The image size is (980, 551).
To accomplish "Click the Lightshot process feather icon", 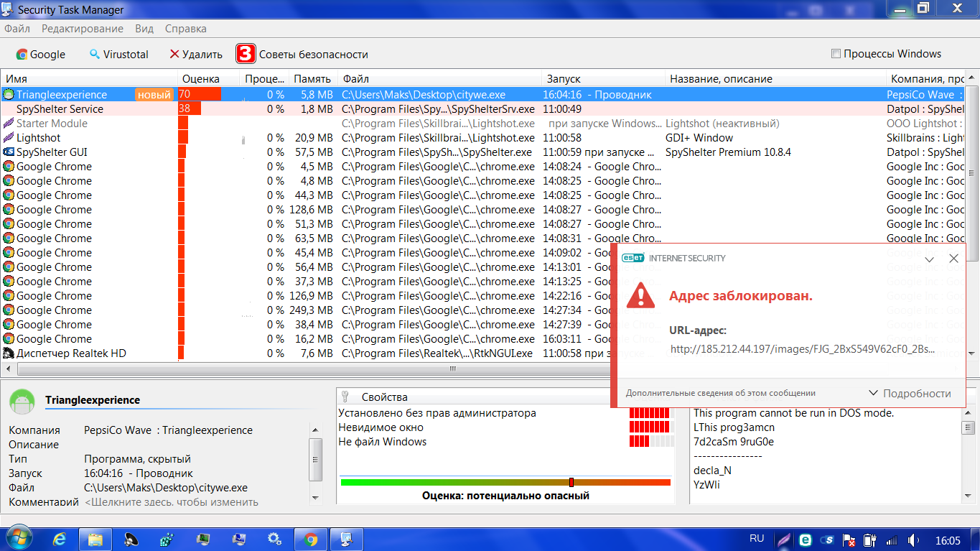I will point(9,138).
